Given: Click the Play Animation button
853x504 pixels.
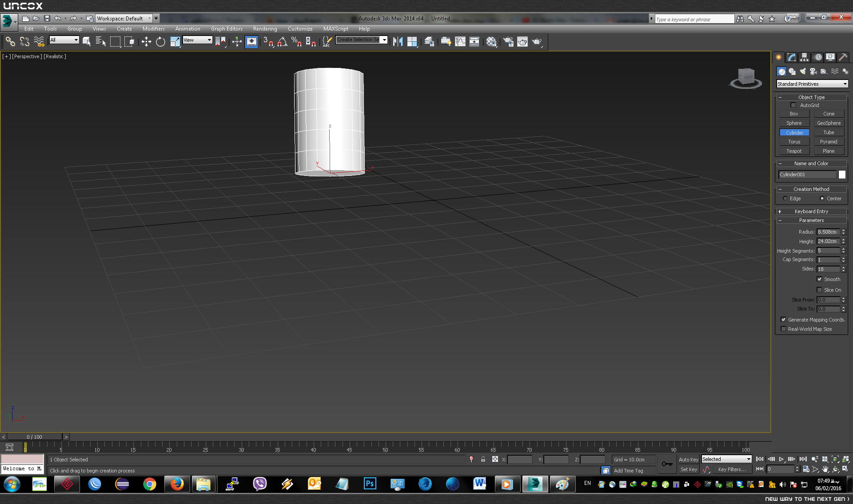Looking at the screenshot, I should [781, 459].
